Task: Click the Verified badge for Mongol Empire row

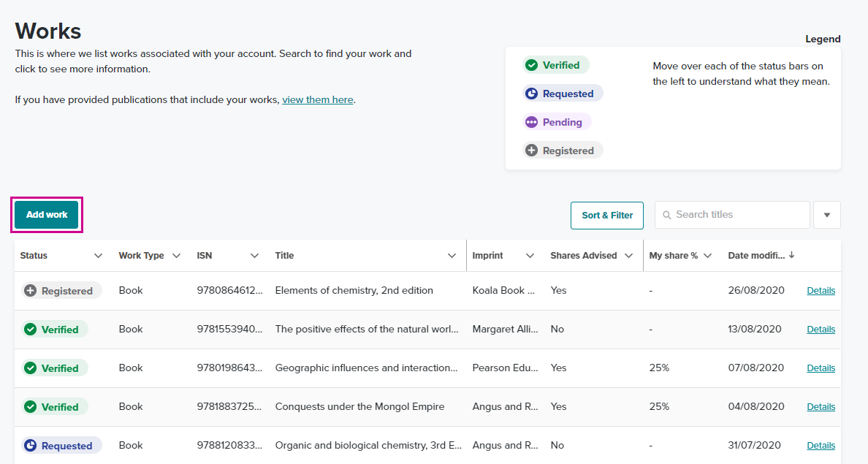Action: [x=54, y=407]
